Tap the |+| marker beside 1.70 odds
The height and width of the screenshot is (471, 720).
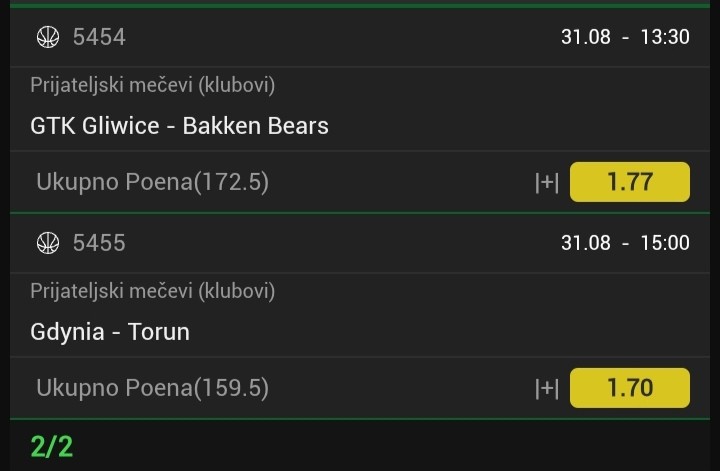pyautogui.click(x=547, y=388)
